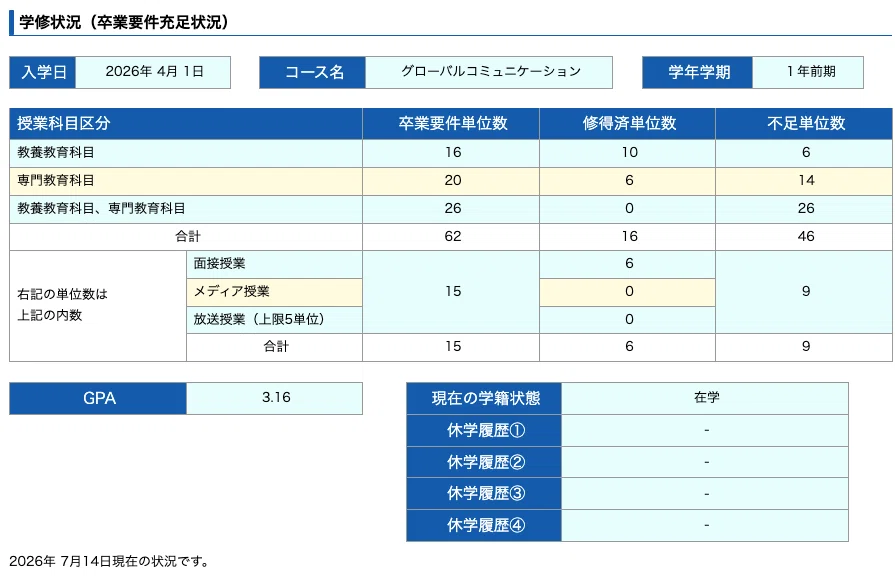Viewport: 895px width, 577px height.
Task: Click the 15 in the lower 合計 row
Action: pos(451,347)
